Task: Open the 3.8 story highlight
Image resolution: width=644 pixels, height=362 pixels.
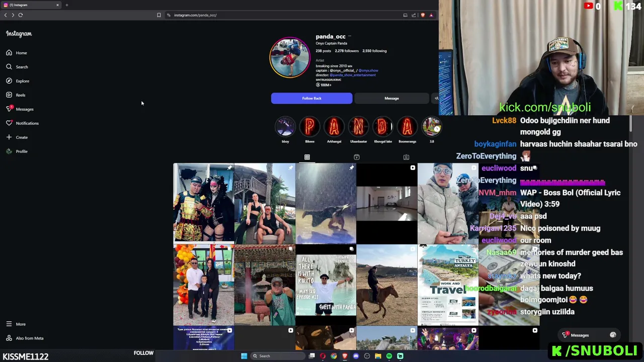Action: [x=431, y=127]
